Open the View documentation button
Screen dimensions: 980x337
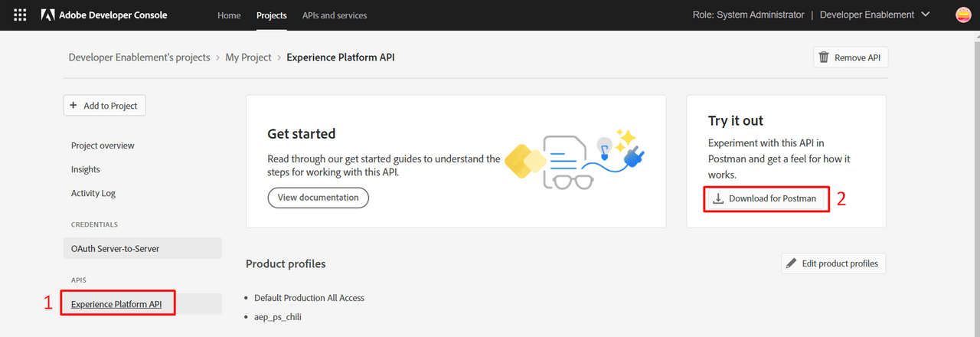318,198
